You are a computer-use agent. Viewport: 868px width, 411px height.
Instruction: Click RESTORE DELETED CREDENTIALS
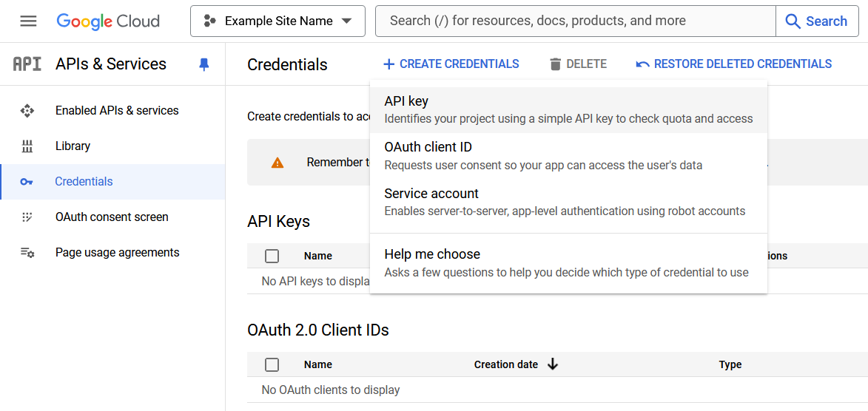pos(734,64)
